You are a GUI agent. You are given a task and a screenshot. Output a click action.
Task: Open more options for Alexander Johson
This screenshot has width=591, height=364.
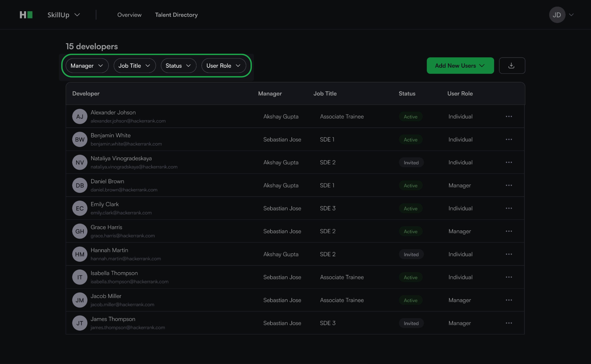pyautogui.click(x=509, y=117)
